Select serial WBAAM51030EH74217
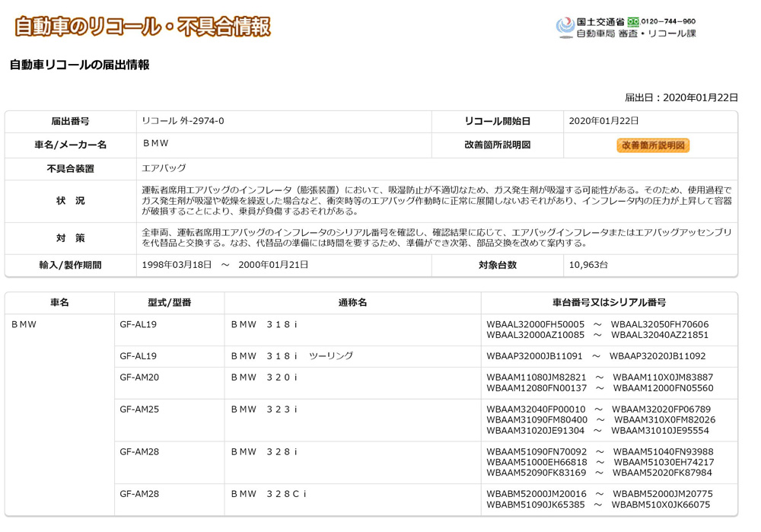The height and width of the screenshot is (532, 761). (x=664, y=462)
